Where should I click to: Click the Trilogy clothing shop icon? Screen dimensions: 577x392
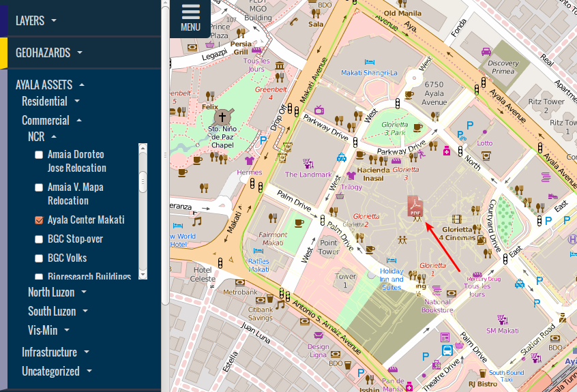[x=351, y=175]
